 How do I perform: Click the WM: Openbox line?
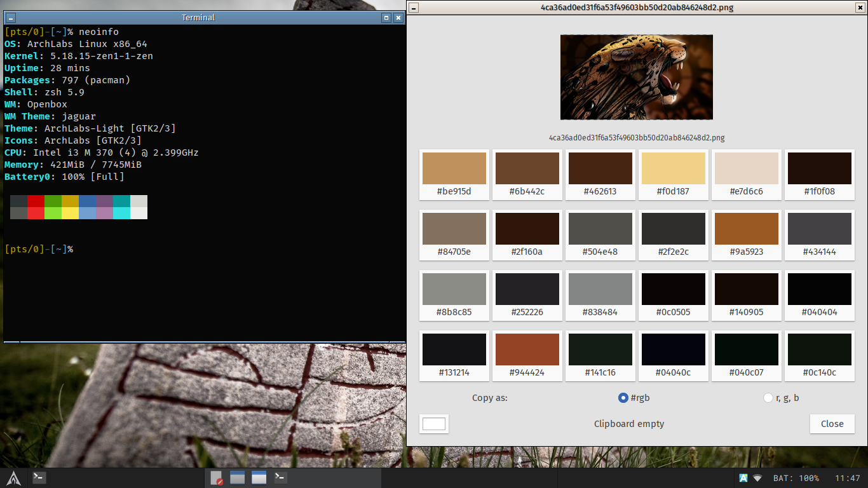tap(36, 104)
